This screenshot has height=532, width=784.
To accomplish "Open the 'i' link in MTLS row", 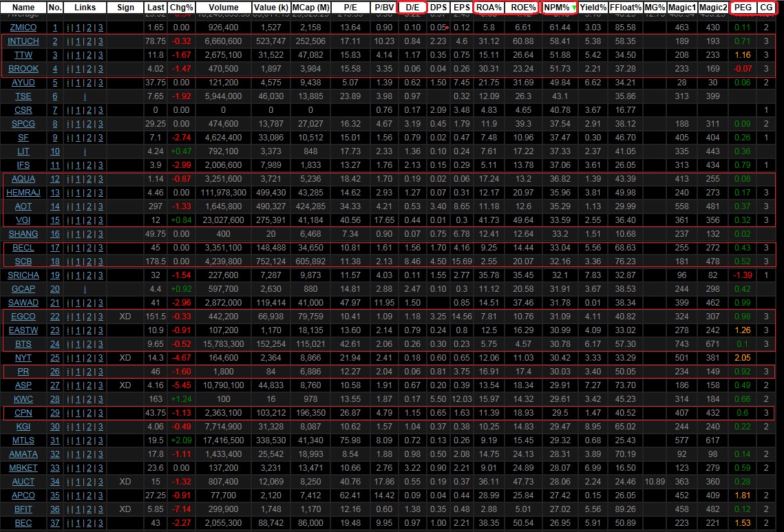I will tap(68, 440).
